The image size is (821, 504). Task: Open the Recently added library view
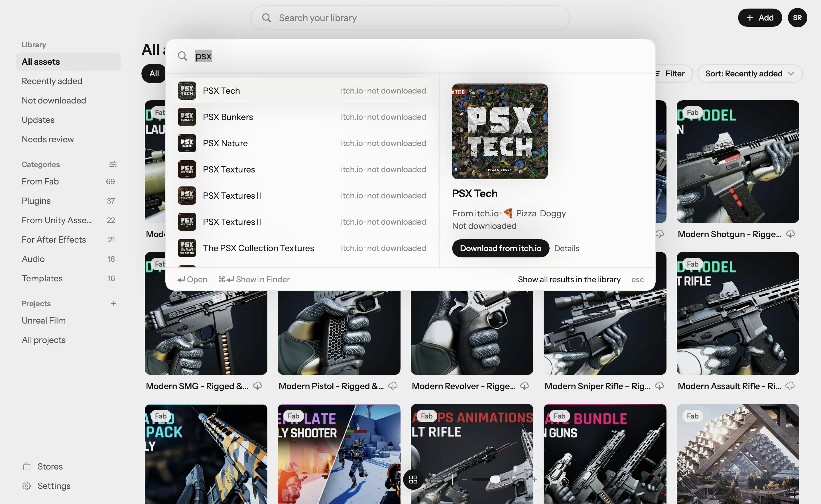click(x=52, y=81)
